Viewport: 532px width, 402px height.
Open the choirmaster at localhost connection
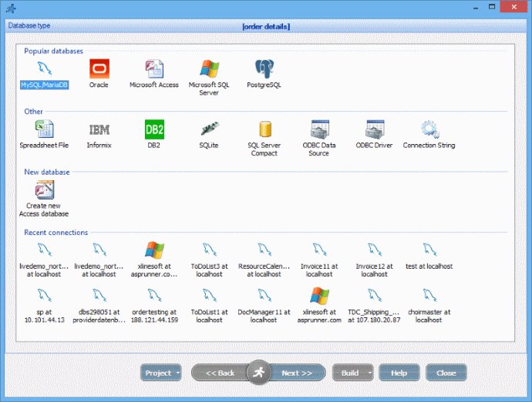429,306
